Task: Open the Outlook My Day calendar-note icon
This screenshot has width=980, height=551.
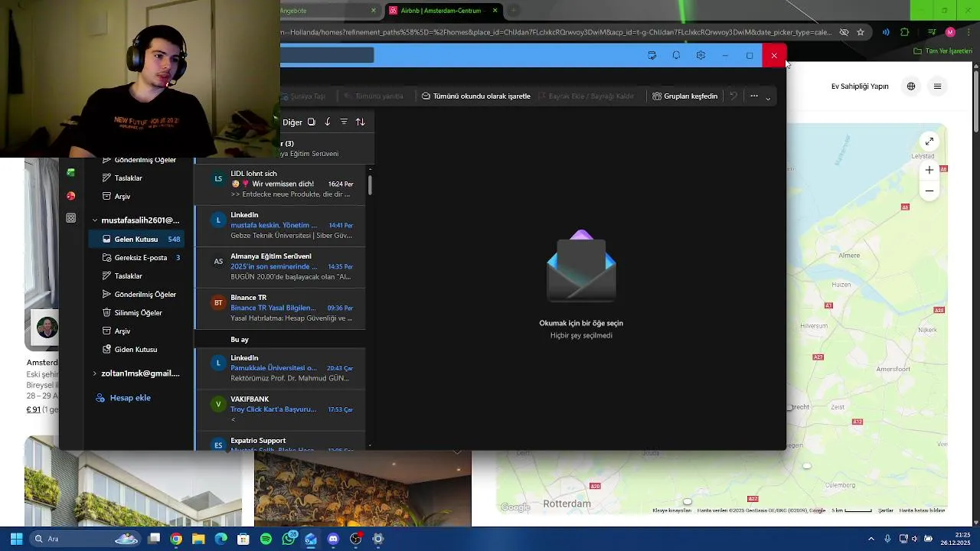Action: point(652,55)
